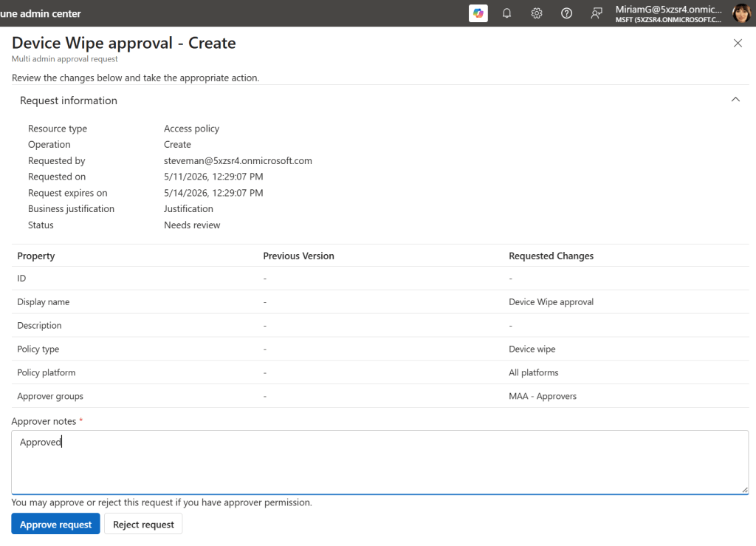Screen dimensions: 756x546
Task: Collapse the Request information section chevron
Action: pos(735,99)
